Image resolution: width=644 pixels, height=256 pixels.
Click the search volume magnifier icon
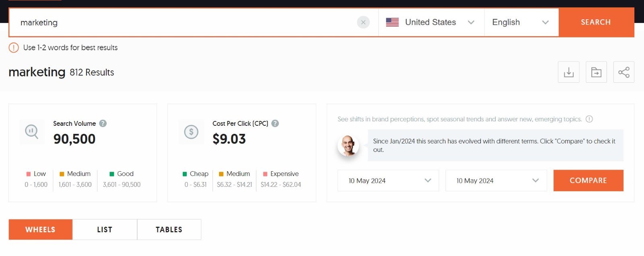click(x=31, y=131)
